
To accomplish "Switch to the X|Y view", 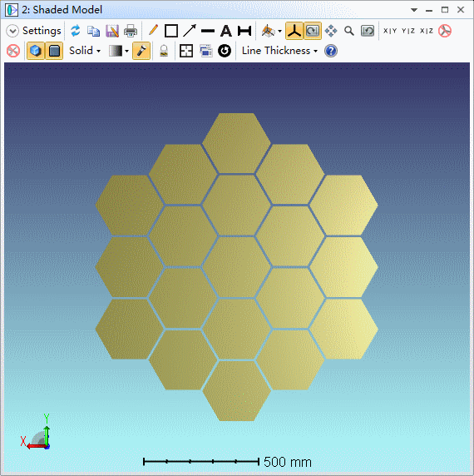I will (x=390, y=31).
